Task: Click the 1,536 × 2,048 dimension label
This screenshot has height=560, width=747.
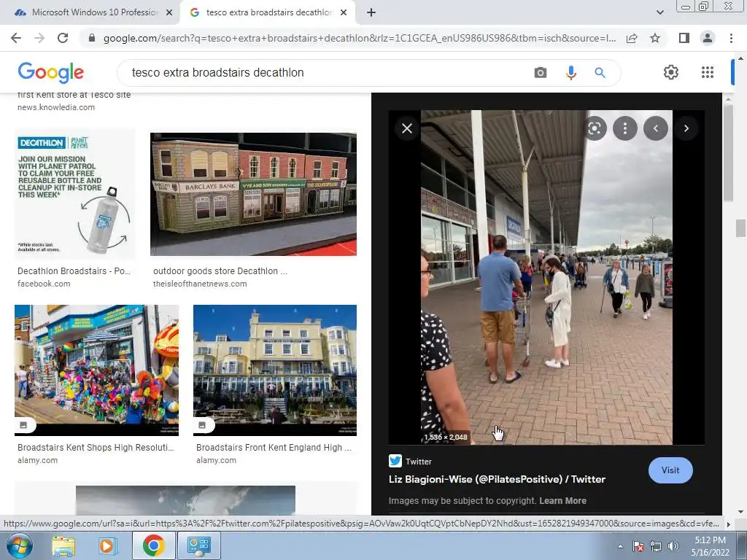Action: [x=446, y=437]
